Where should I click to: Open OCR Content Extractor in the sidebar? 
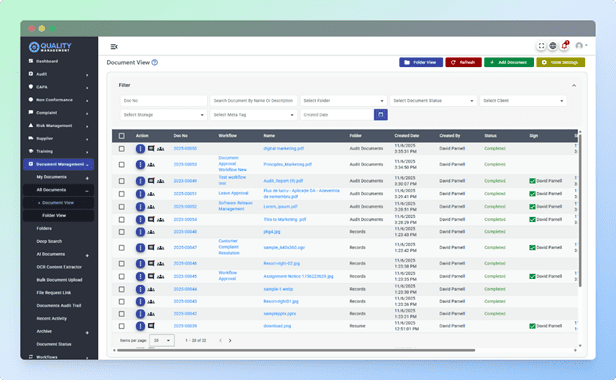point(58,267)
